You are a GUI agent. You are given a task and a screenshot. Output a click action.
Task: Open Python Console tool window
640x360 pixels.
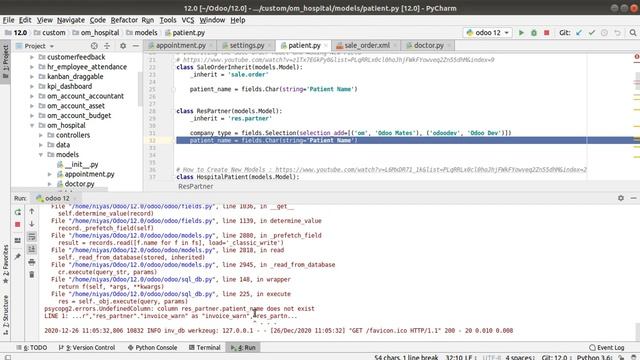click(153, 348)
